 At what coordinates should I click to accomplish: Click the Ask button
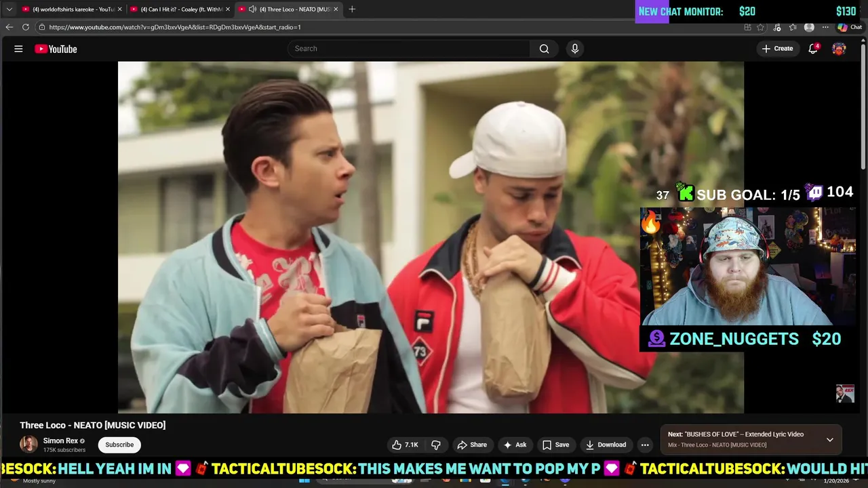(x=515, y=445)
